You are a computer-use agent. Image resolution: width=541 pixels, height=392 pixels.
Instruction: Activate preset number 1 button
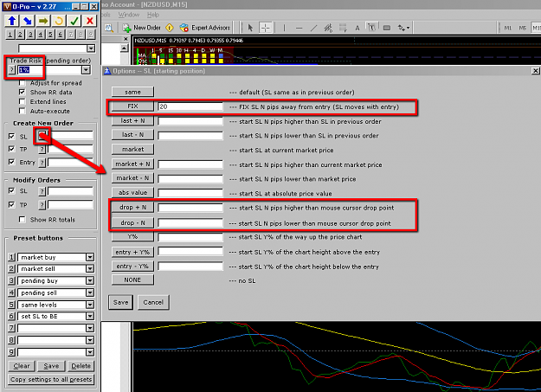pos(10,34)
